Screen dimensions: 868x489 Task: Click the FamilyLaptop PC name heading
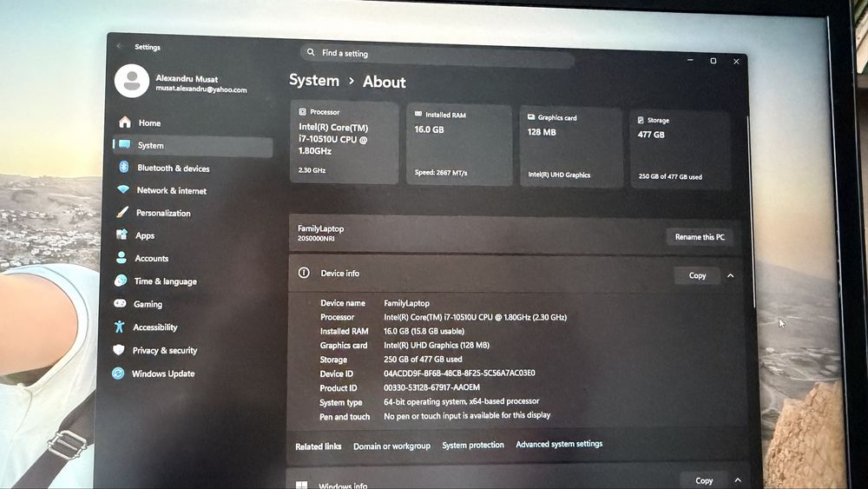320,228
